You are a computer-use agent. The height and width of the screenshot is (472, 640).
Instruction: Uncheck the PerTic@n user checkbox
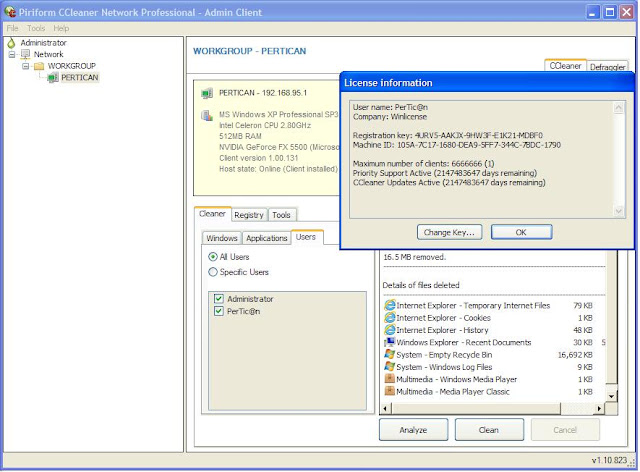(219, 311)
